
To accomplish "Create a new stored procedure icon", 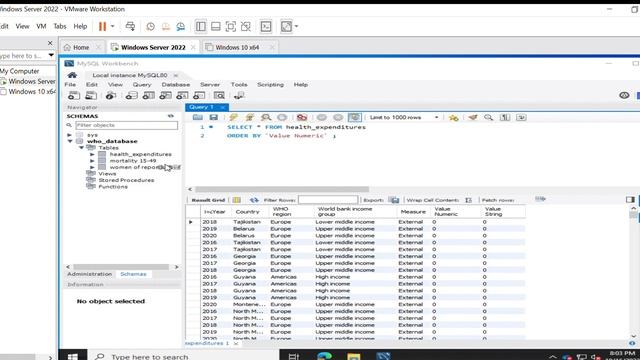I will [x=182, y=96].
